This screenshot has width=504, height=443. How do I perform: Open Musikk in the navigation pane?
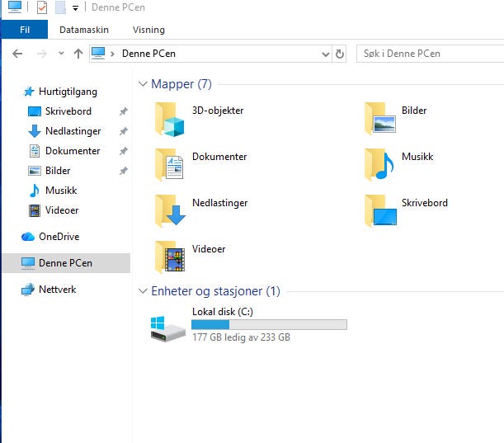tap(61, 191)
